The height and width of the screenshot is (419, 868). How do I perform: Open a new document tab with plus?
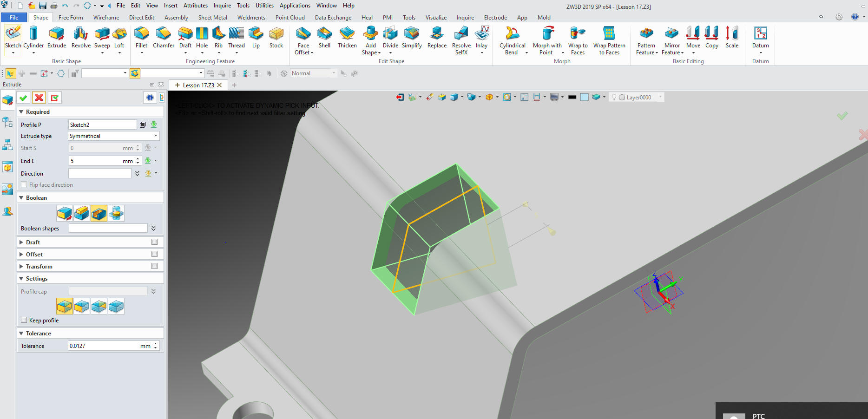point(234,85)
